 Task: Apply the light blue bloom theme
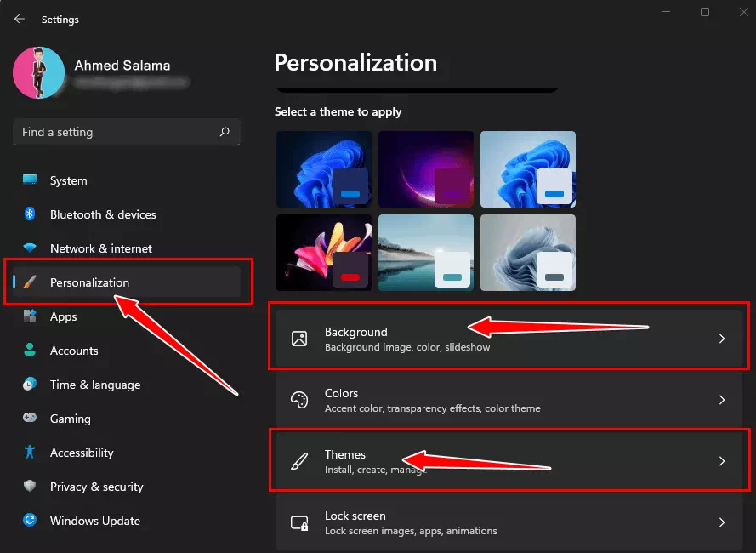[528, 169]
